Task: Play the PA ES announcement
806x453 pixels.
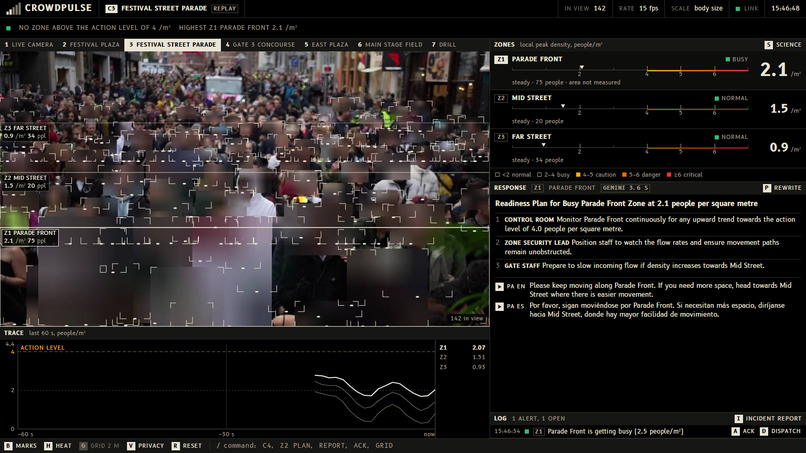Action: 499,306
